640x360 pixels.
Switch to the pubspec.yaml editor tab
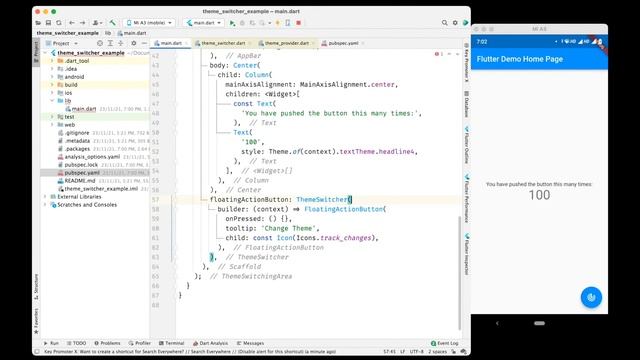tap(343, 43)
